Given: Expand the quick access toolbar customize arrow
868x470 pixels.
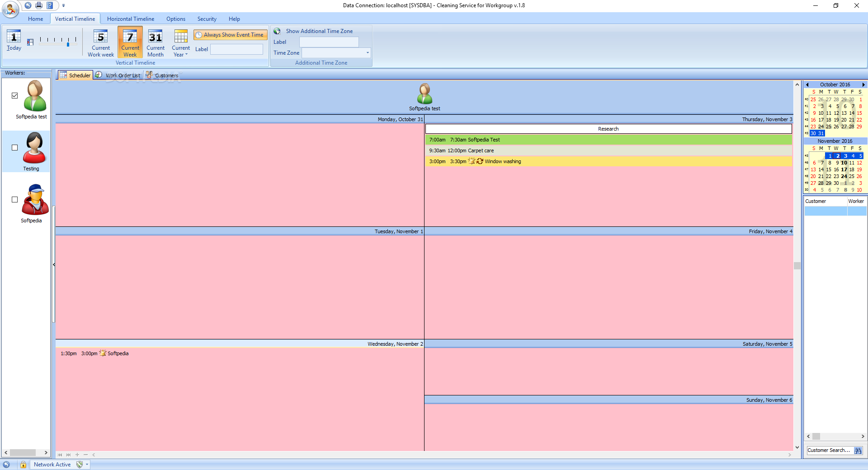Looking at the screenshot, I should (63, 5).
